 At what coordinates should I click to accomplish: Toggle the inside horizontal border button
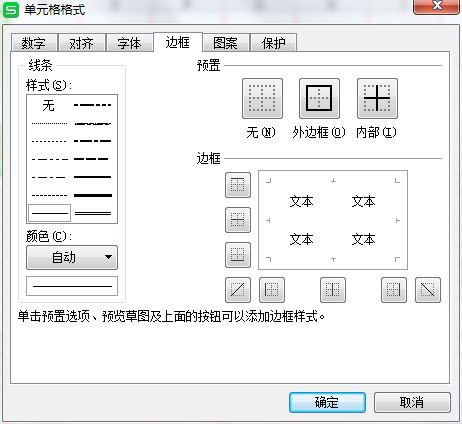click(238, 220)
